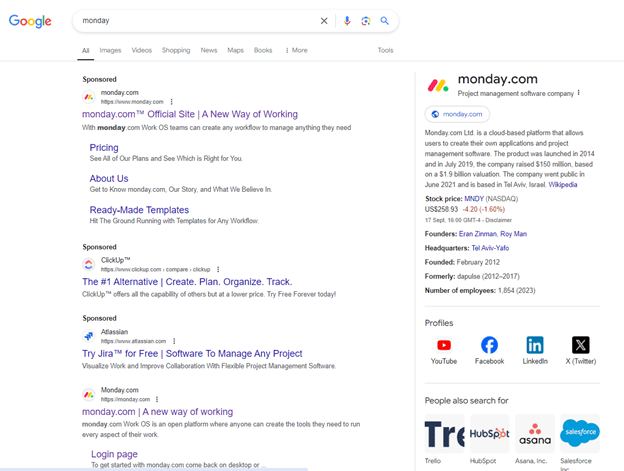Click 'Number of employees' value text
624x471 pixels.
coord(517,291)
